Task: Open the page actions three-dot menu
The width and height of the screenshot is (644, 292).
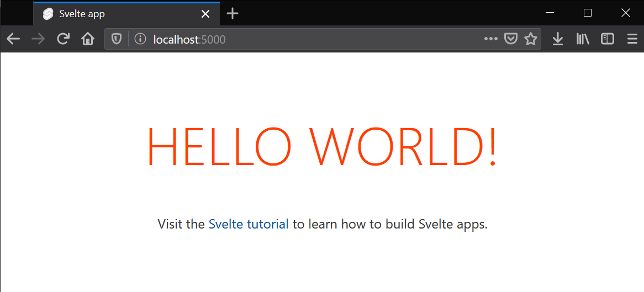Action: point(490,39)
